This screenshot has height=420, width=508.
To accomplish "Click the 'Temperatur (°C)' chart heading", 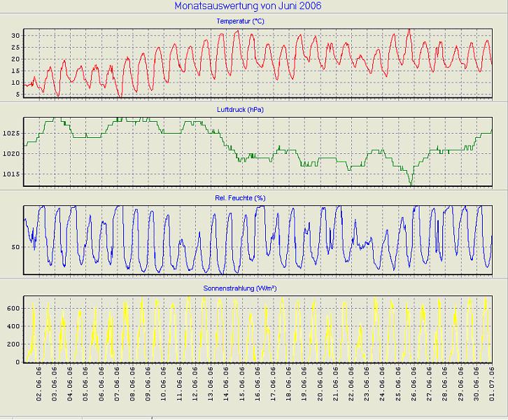I will [x=240, y=22].
